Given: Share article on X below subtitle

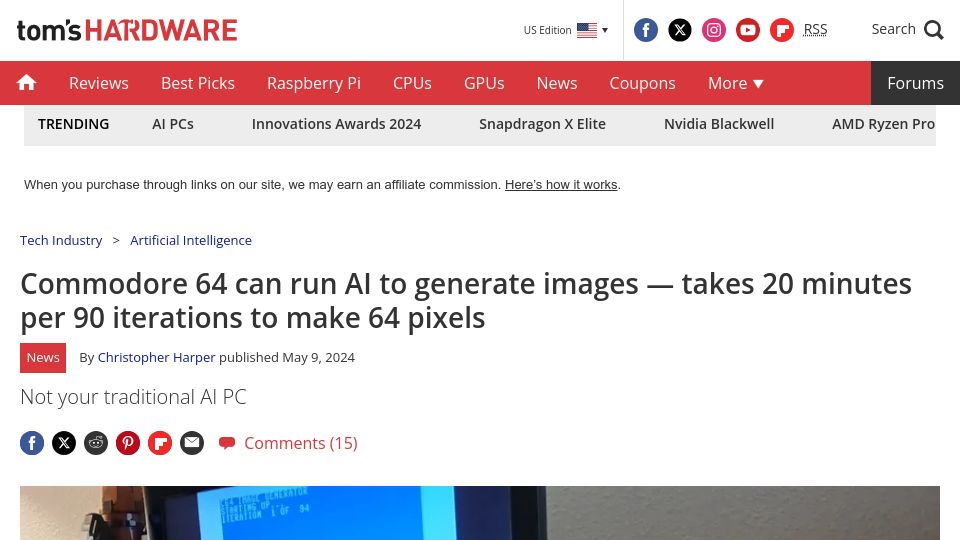Looking at the screenshot, I should (x=64, y=443).
